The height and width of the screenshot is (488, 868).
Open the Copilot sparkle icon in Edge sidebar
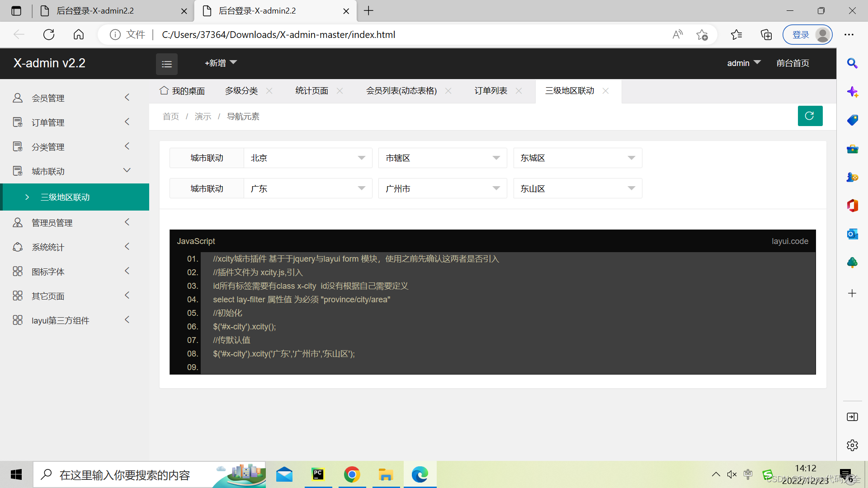[x=852, y=92]
